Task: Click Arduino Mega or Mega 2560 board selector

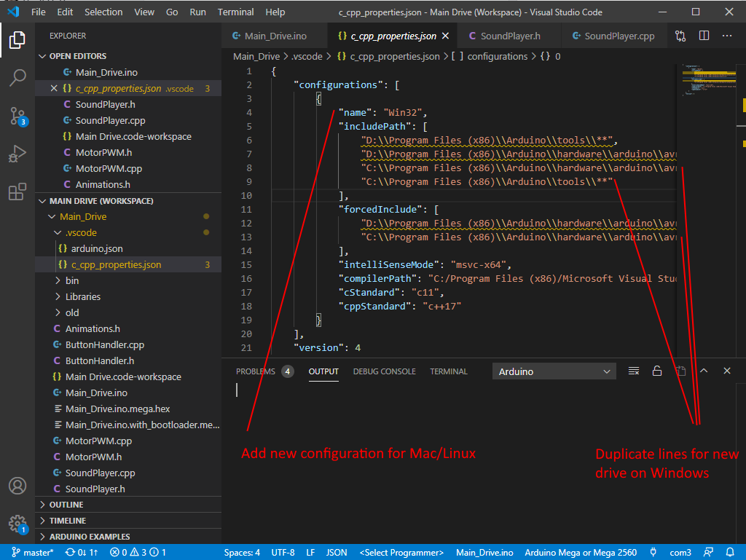Action: click(x=581, y=553)
